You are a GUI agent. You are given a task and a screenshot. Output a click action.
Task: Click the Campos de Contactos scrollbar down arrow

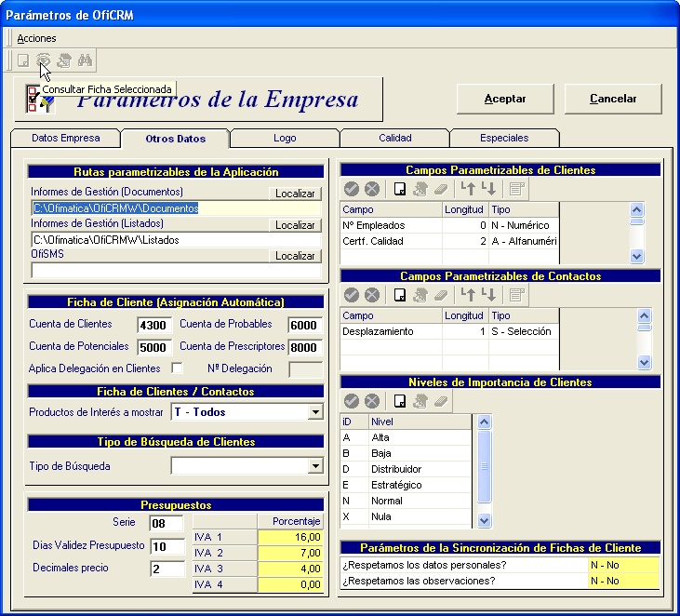point(644,362)
